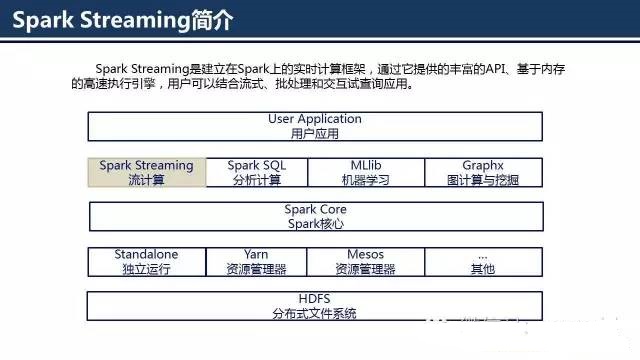The height and width of the screenshot is (360, 640).
Task: Click the 机器学习 label text
Action: (x=366, y=180)
